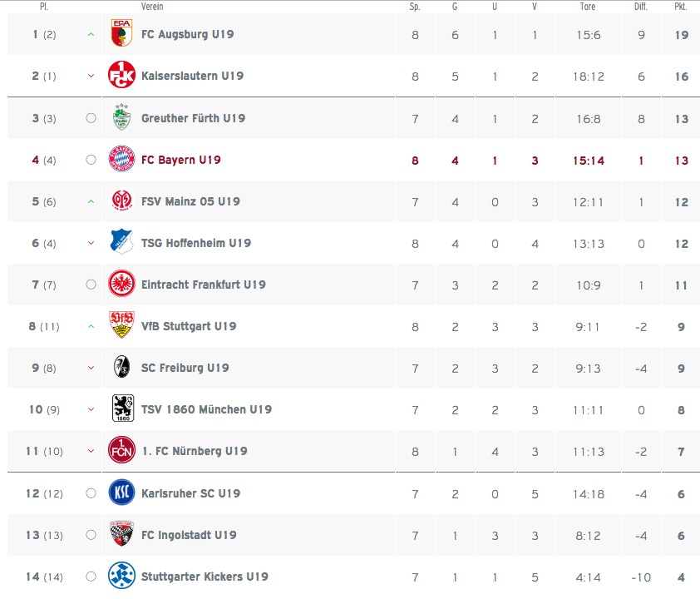Click the Eintracht Frankfurt eagle logo
The width and height of the screenshot is (700, 599).
(121, 283)
